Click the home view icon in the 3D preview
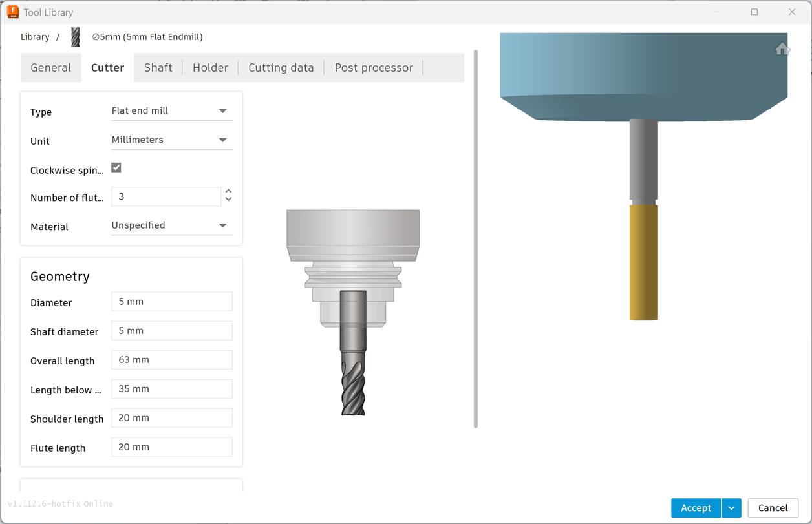This screenshot has width=812, height=524. 782,48
